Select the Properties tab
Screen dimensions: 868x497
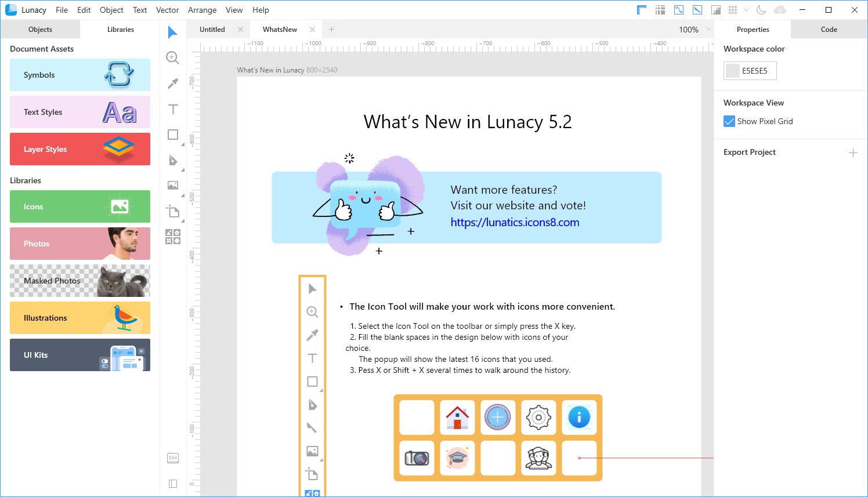point(753,30)
